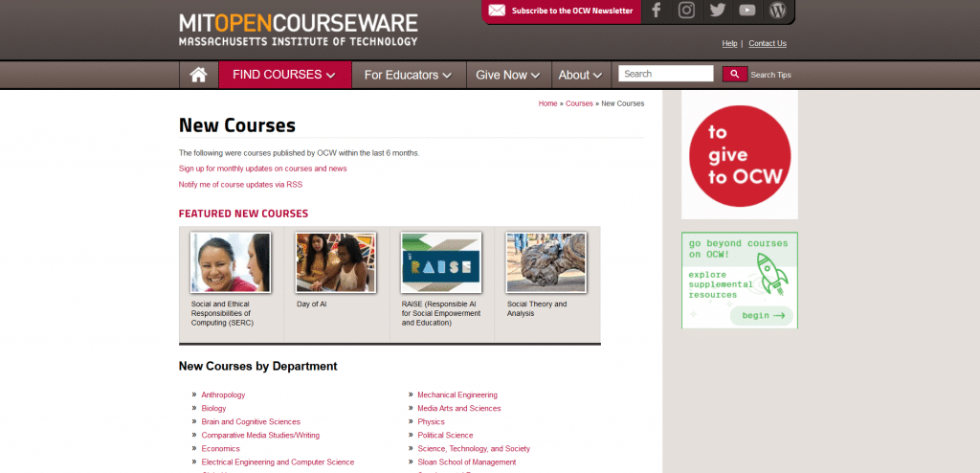Screen dimensions: 980x473
Task: Click the MIT OpenCourseWare logo
Action: (299, 30)
